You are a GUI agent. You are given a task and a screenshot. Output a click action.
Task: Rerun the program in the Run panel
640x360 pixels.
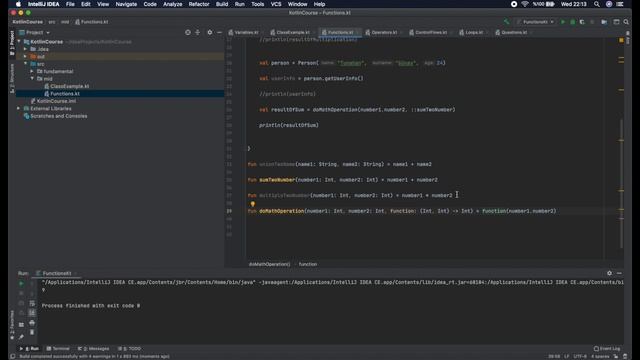21,283
